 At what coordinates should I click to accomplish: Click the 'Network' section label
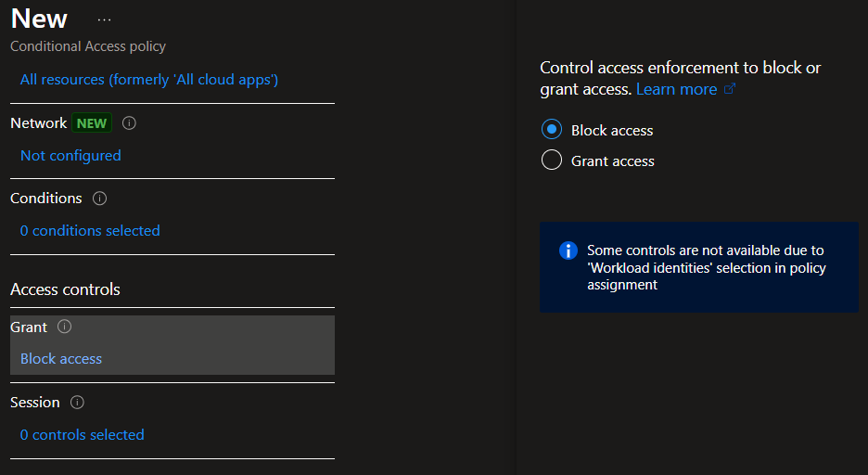point(38,122)
